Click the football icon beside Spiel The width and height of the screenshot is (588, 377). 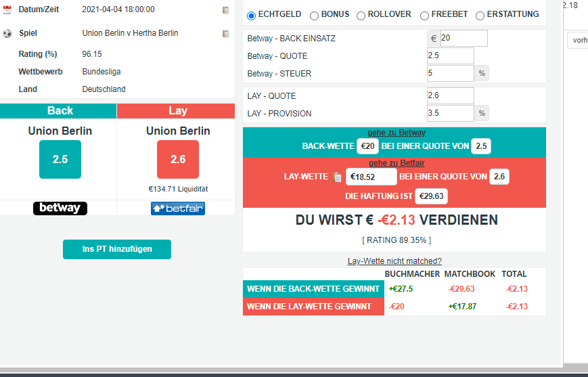coord(7,33)
